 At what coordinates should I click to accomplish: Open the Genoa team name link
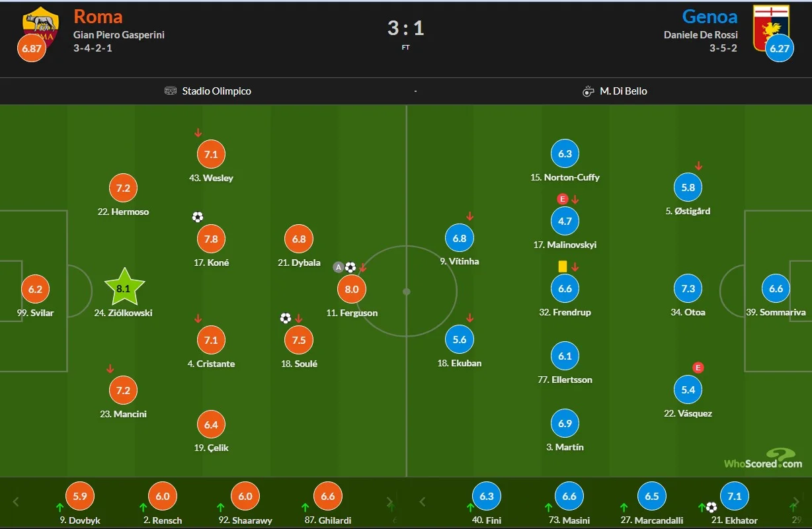(x=710, y=16)
